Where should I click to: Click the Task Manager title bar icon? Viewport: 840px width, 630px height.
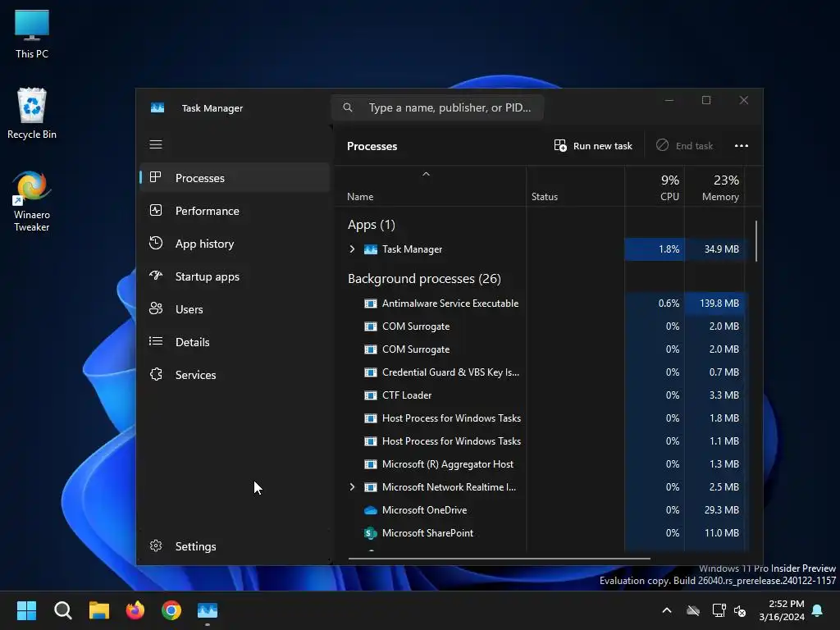(x=157, y=107)
